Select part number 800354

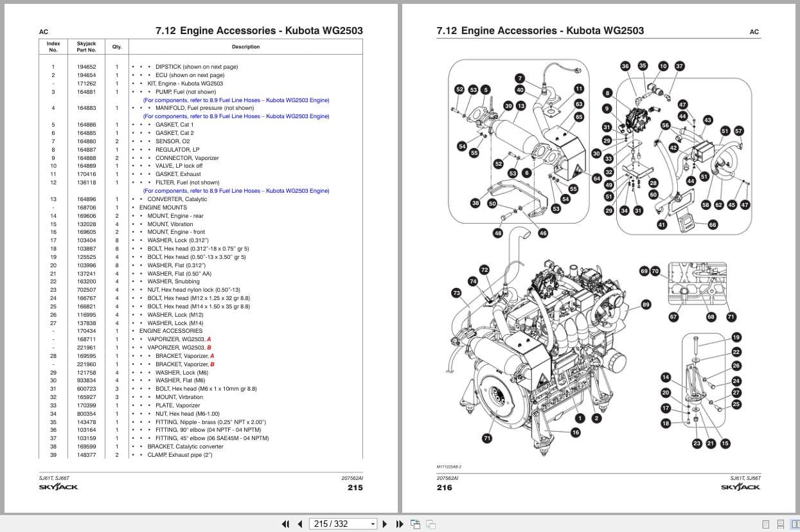[x=86, y=414]
